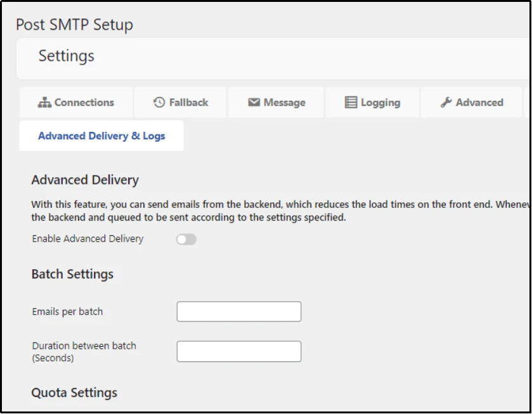Click the Settings header bar
Screen dimensions: 532x414
click(66, 56)
